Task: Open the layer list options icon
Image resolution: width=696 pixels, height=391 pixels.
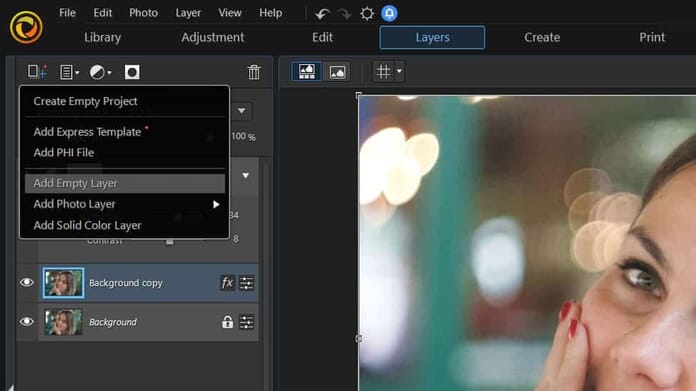Action: 69,72
